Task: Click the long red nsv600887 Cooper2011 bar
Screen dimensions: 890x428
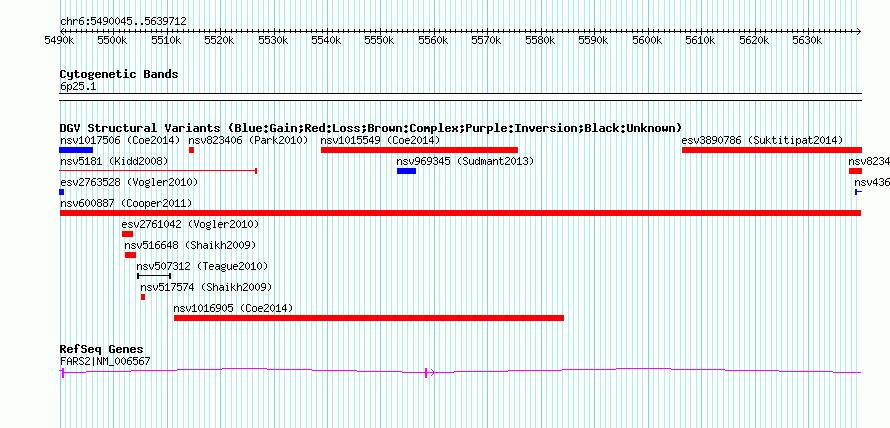Action: click(460, 213)
